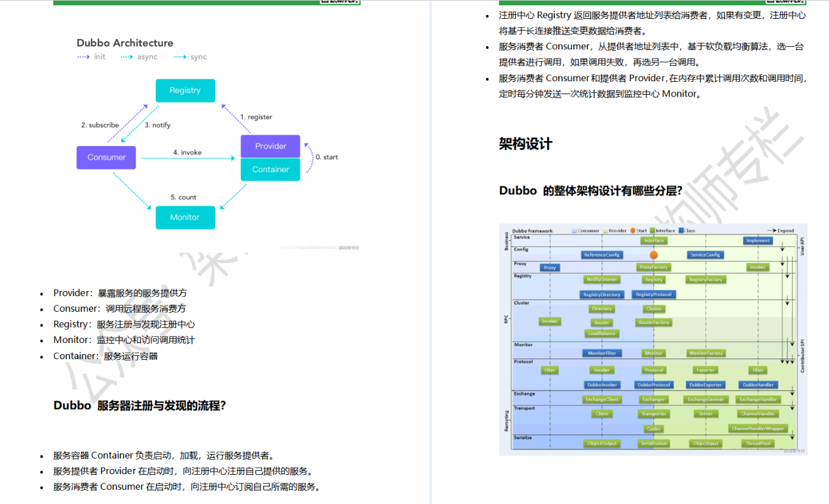The image size is (829, 504).
Task: Click the 'Directory' box in Cluster row
Action: tap(602, 309)
